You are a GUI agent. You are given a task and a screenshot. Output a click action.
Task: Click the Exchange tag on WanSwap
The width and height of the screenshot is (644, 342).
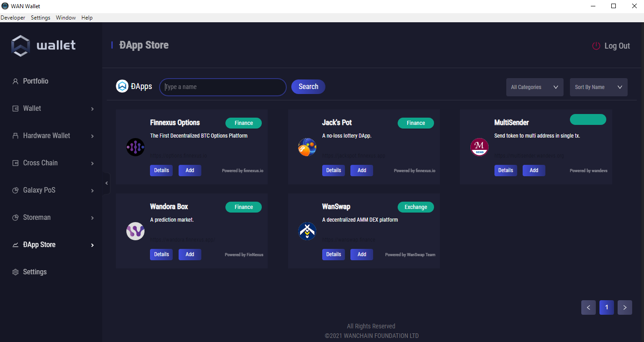(416, 207)
